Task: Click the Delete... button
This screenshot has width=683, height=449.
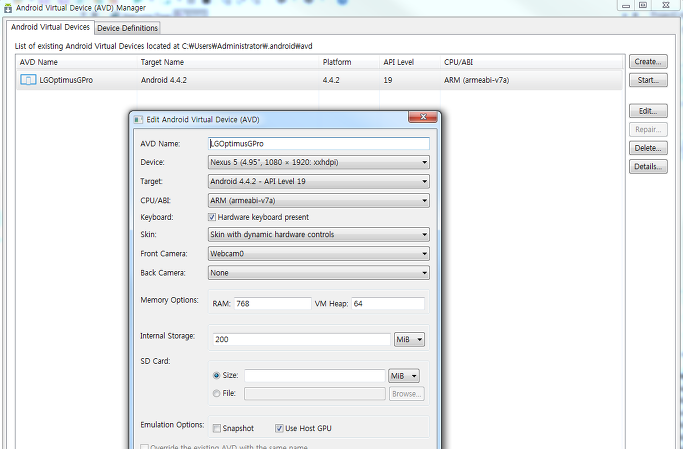Action: [648, 148]
